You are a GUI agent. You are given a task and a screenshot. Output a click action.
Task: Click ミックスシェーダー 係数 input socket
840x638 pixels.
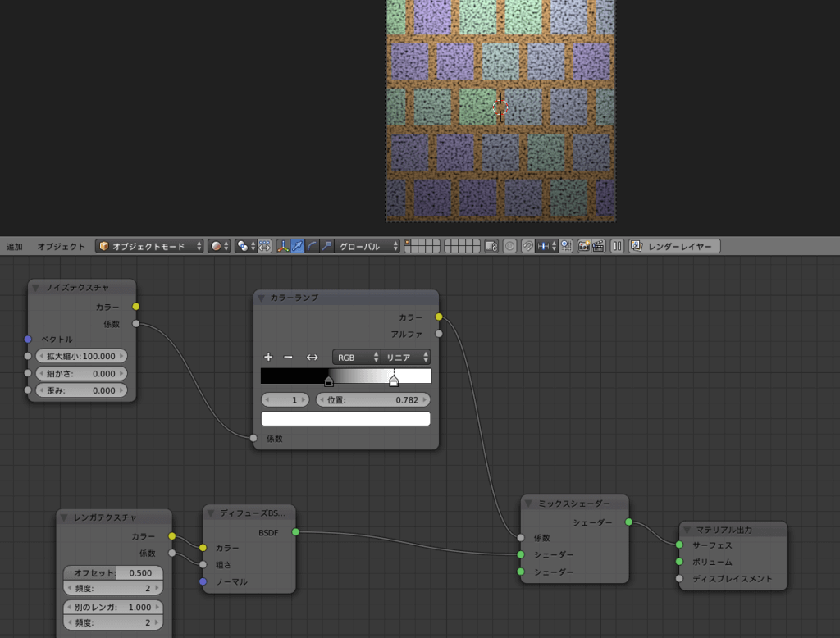pos(521,537)
